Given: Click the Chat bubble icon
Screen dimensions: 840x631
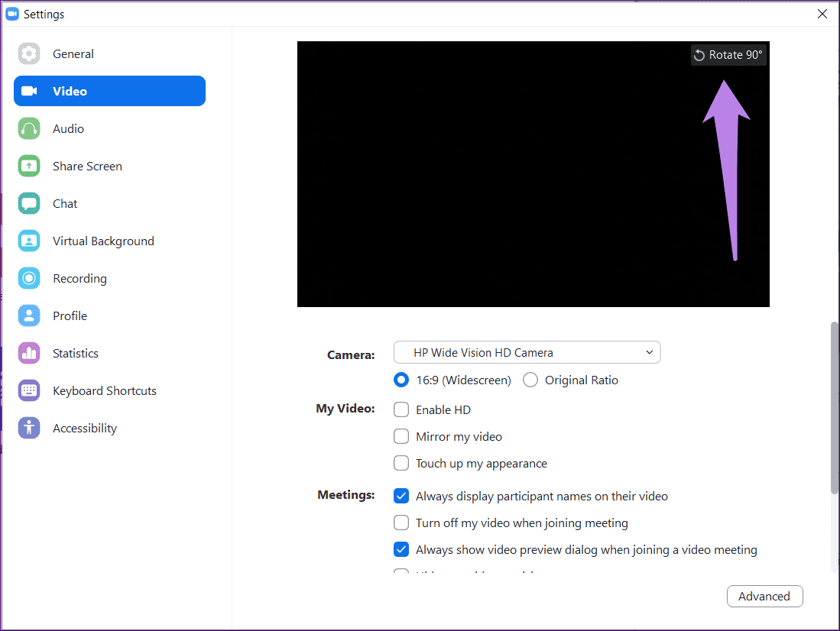Looking at the screenshot, I should (x=29, y=203).
